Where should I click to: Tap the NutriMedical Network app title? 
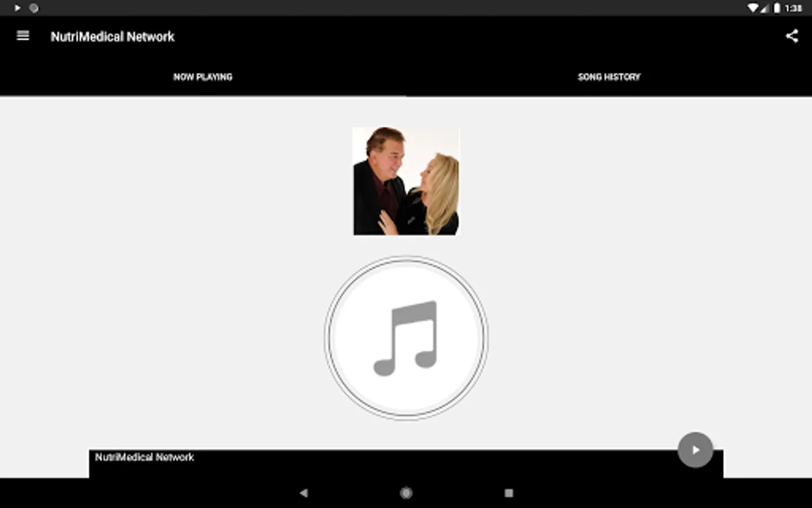pos(113,37)
